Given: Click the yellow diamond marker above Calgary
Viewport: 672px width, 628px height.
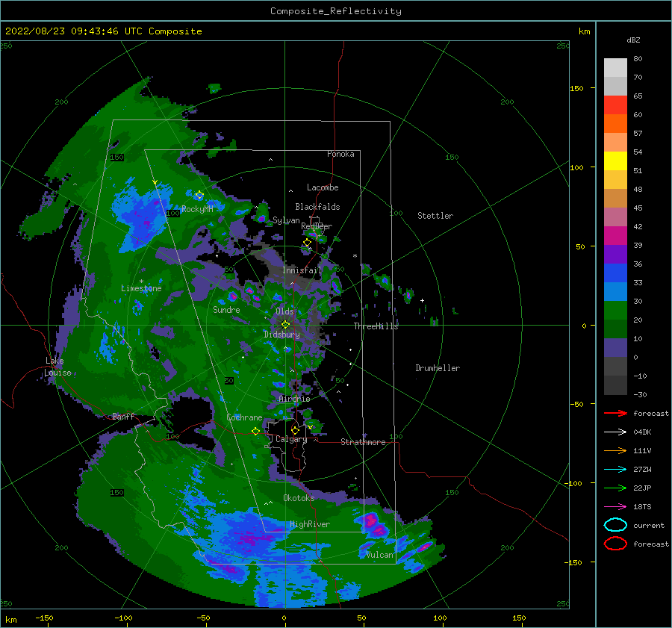Looking at the screenshot, I should (x=295, y=430).
